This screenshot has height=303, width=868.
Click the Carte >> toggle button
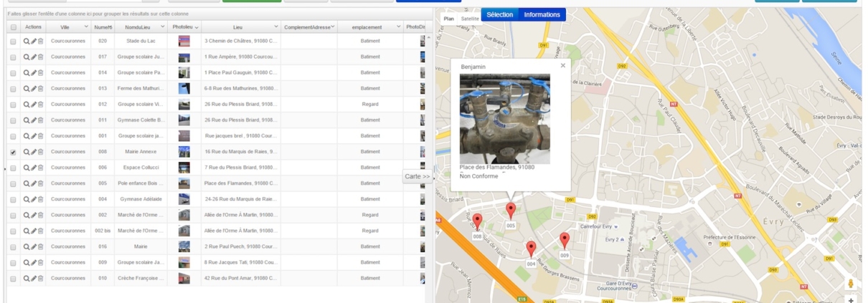[x=417, y=176]
